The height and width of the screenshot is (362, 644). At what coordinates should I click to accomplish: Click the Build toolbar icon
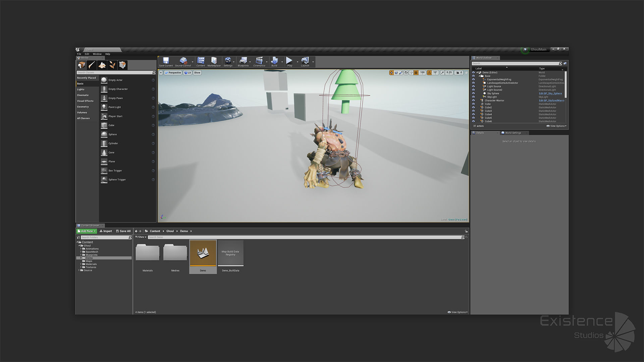point(274,61)
